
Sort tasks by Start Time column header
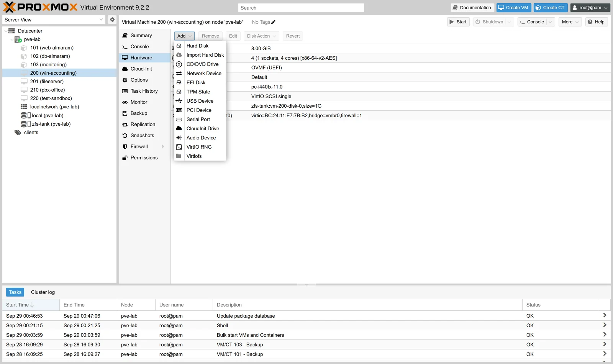(31, 305)
